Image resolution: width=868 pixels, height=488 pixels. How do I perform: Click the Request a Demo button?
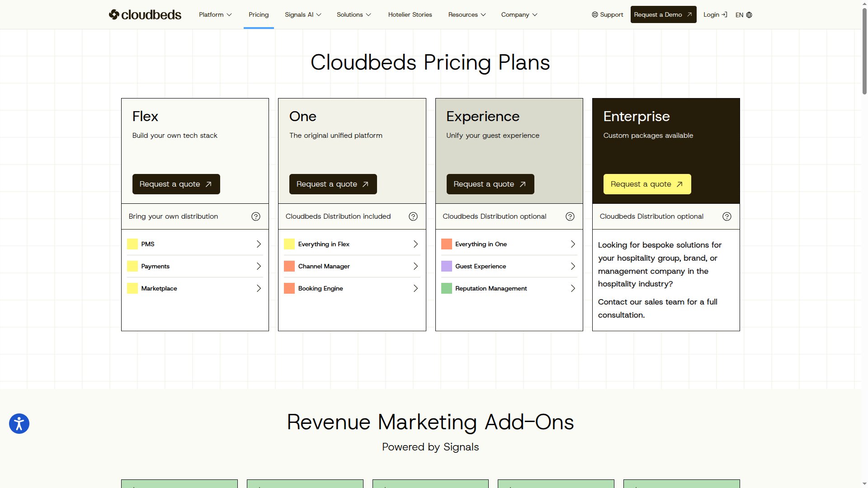pos(663,14)
